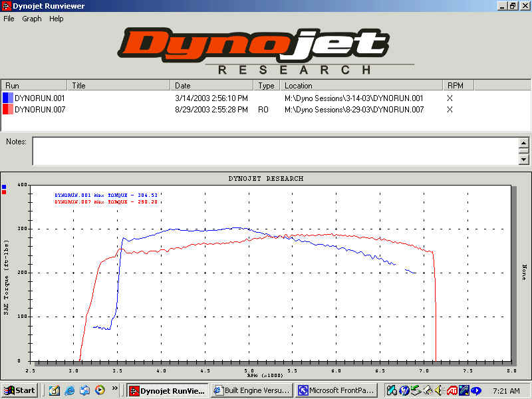This screenshot has width=532, height=399.
Task: Click the DYNOJET RESEARCH graph title
Action: point(266,178)
